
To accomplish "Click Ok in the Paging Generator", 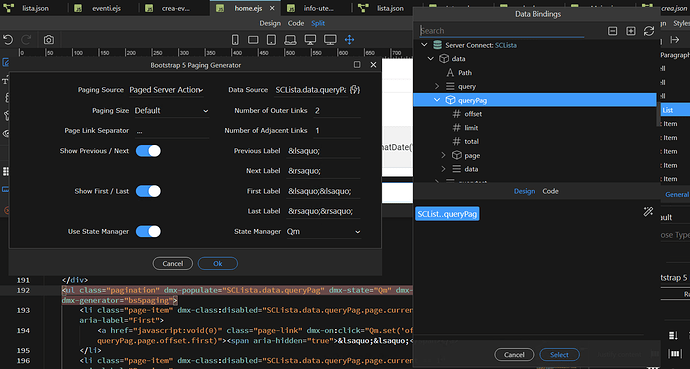I will pyautogui.click(x=218, y=263).
